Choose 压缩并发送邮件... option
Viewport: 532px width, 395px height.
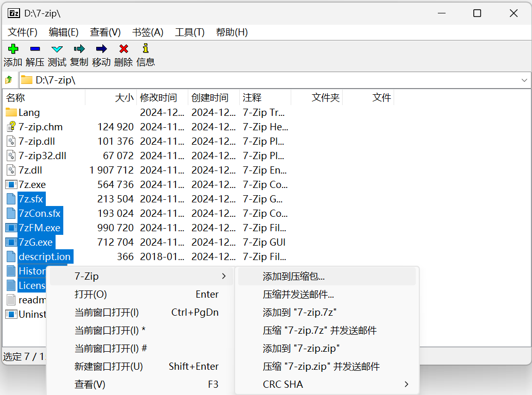tap(327, 294)
